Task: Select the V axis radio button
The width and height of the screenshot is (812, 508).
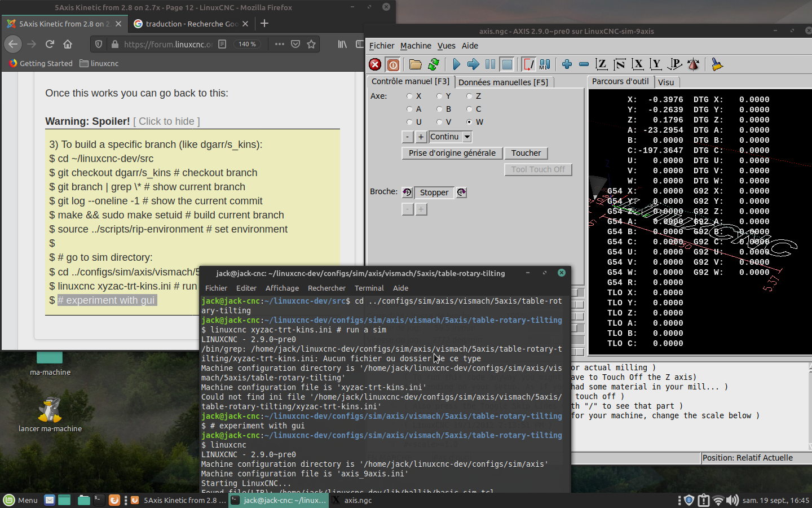Action: coord(439,122)
